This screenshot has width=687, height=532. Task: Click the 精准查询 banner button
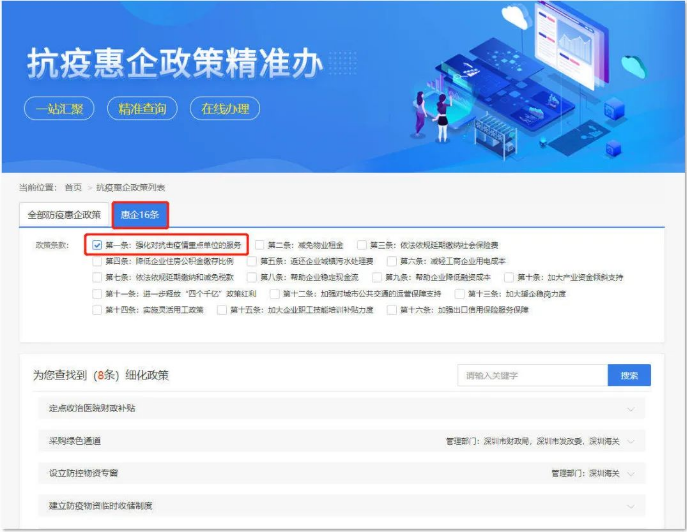click(141, 108)
